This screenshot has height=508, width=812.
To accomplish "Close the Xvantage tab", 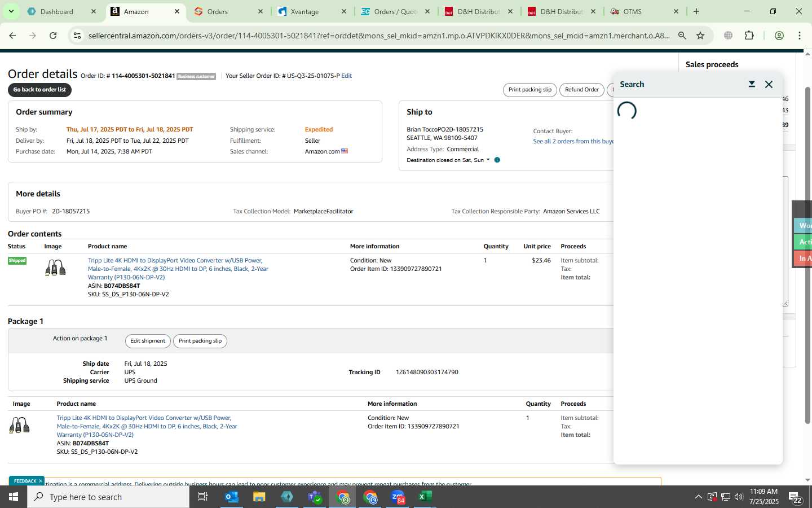I will pyautogui.click(x=344, y=11).
